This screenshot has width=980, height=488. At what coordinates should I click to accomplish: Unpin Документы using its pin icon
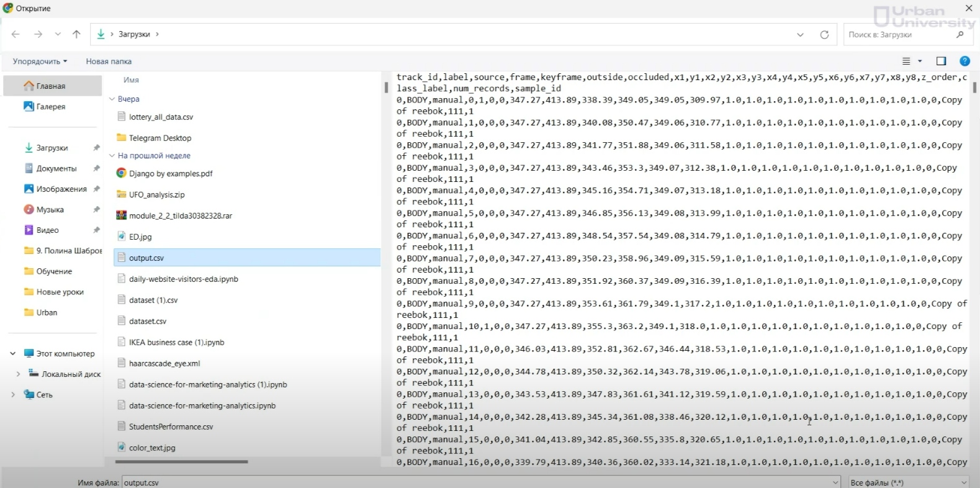[x=96, y=168]
